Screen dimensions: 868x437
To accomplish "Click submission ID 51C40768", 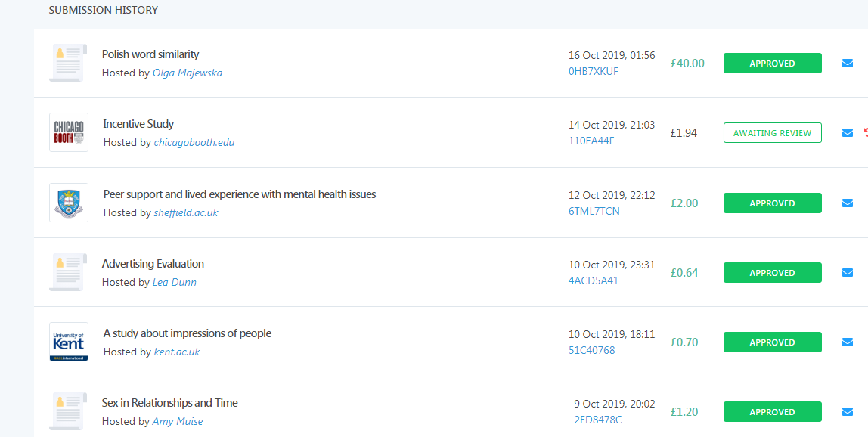I will pos(592,350).
